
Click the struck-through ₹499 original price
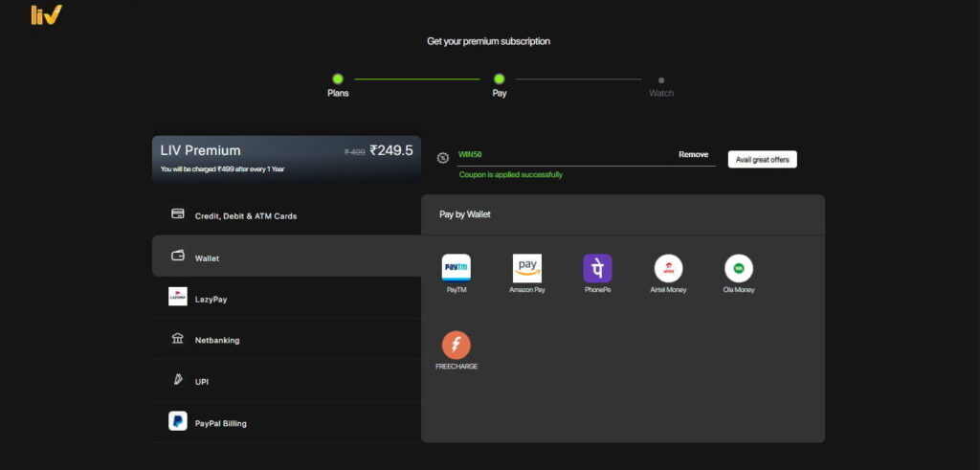point(355,152)
